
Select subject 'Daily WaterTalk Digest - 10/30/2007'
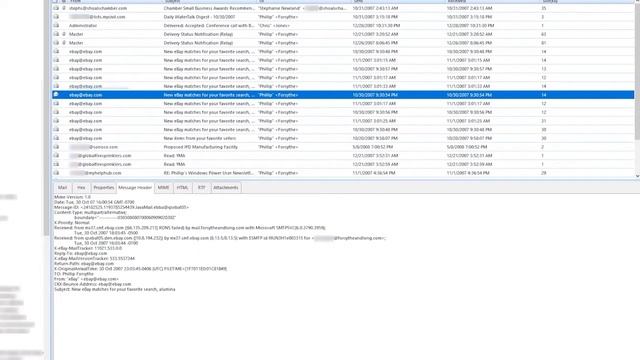(200, 17)
